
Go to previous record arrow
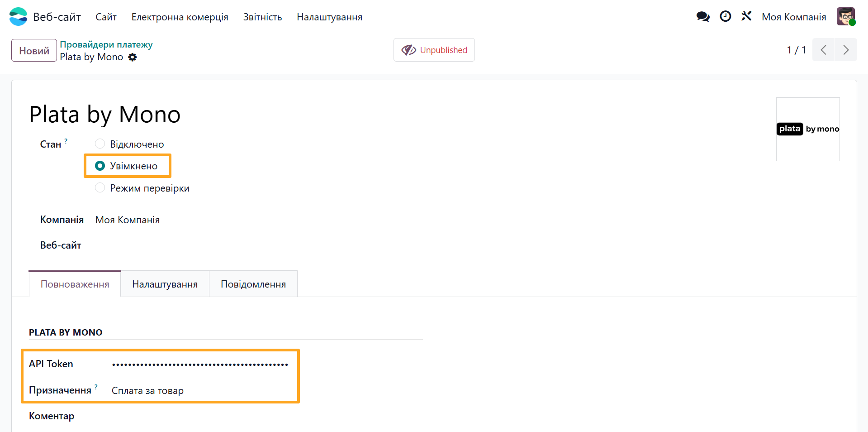tap(824, 50)
